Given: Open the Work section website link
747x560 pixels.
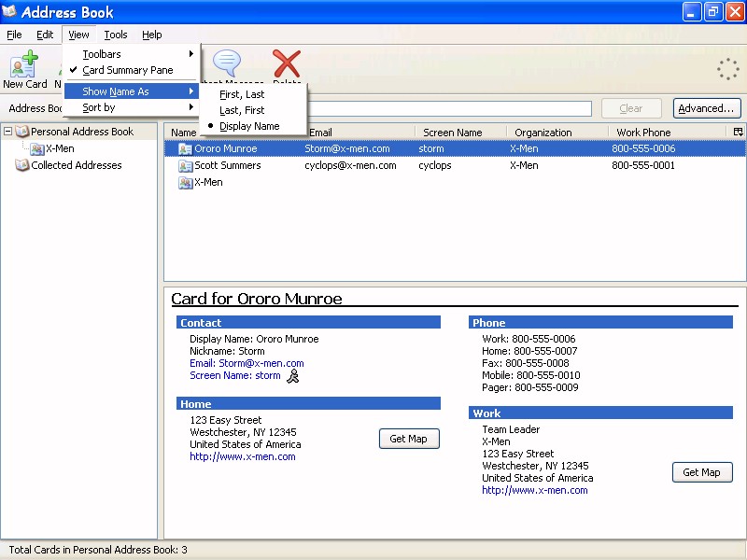Looking at the screenshot, I should click(x=535, y=491).
